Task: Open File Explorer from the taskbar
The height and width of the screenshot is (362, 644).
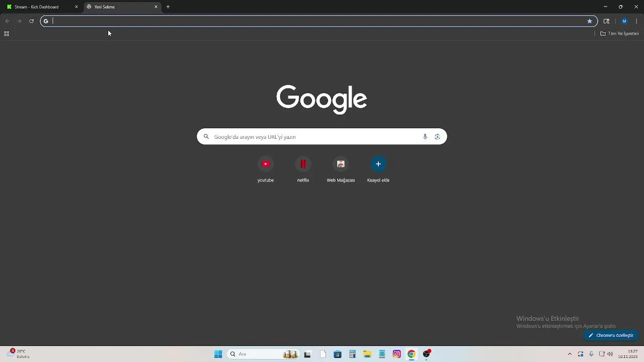Action: tap(367, 354)
